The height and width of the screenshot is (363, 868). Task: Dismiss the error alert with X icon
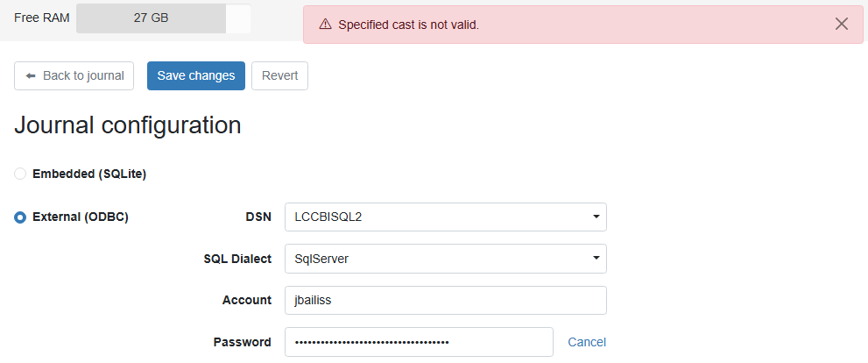pos(842,24)
